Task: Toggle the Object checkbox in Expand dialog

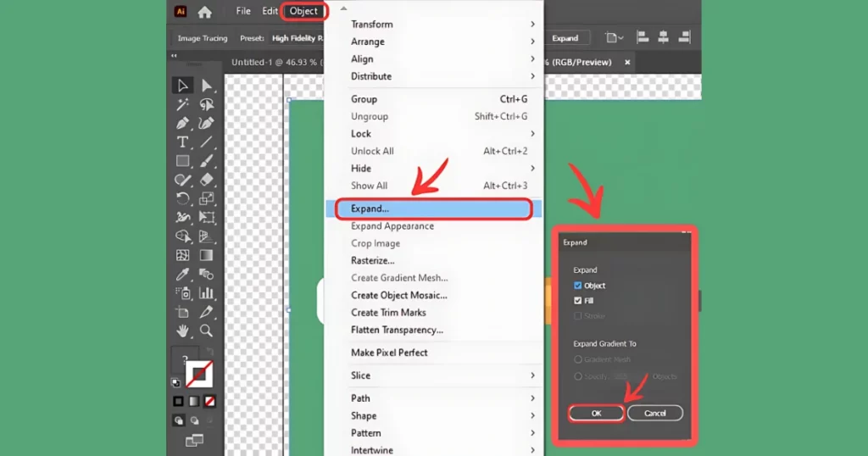Action: (578, 286)
